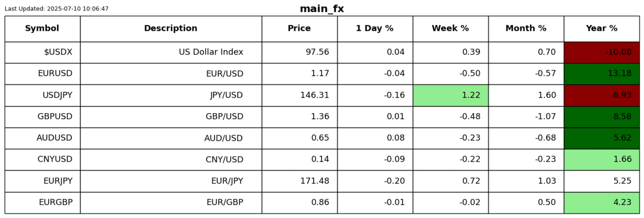
Task: Select the Week % column header
Action: click(x=451, y=28)
